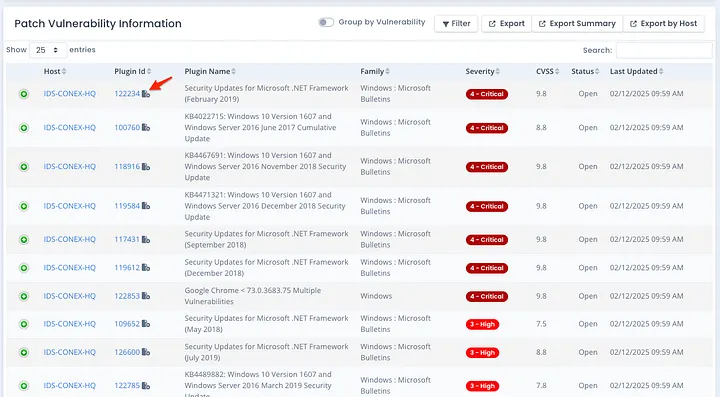The image size is (720, 397).
Task: Open details icon next to plugin 118916
Action: pyautogui.click(x=146, y=167)
